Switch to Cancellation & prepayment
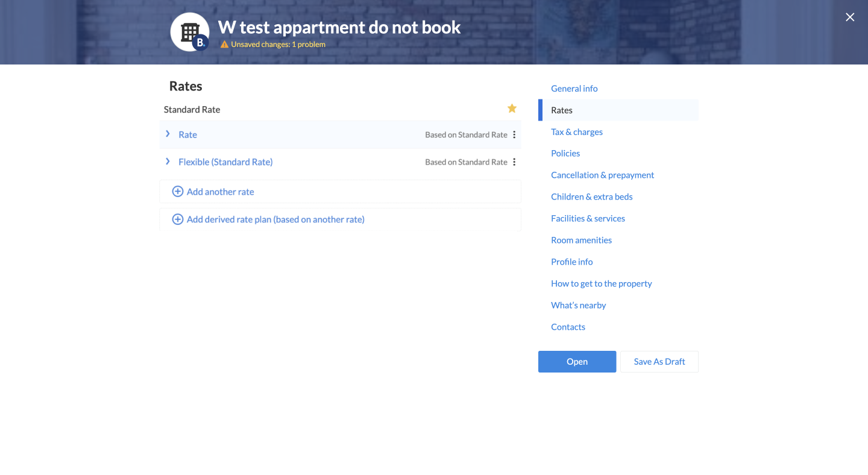The width and height of the screenshot is (868, 475). (603, 175)
